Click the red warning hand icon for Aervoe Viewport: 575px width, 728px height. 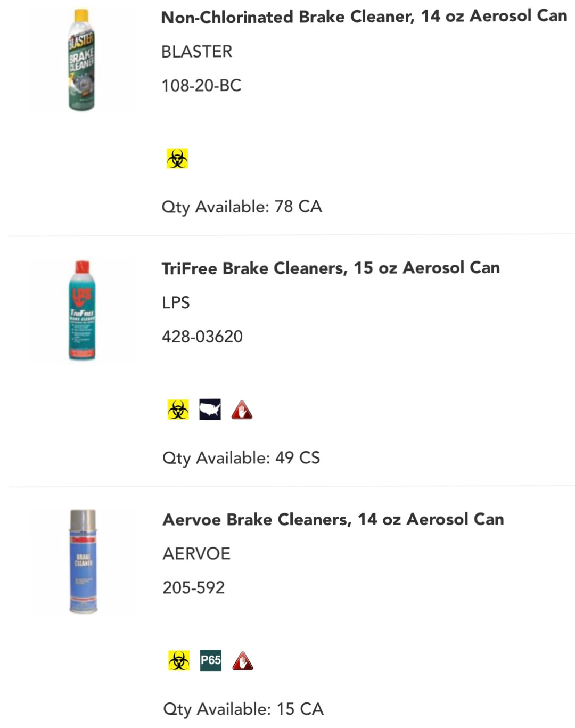243,660
